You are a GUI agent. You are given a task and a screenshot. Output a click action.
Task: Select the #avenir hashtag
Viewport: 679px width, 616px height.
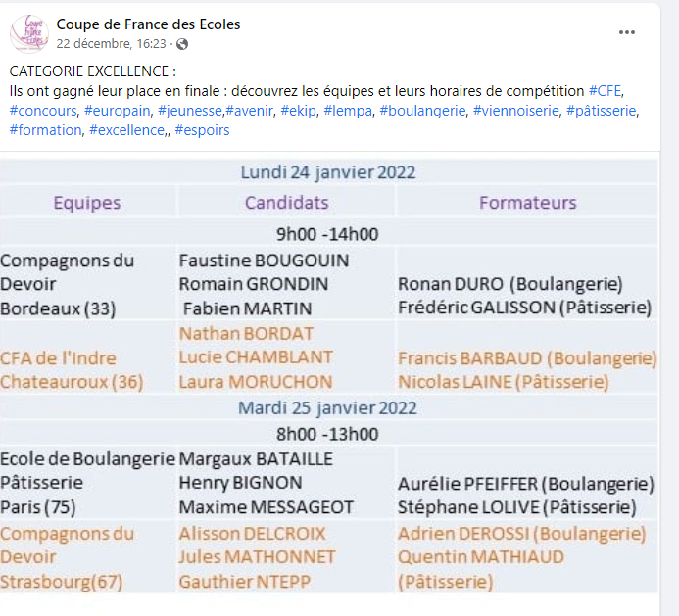250,111
